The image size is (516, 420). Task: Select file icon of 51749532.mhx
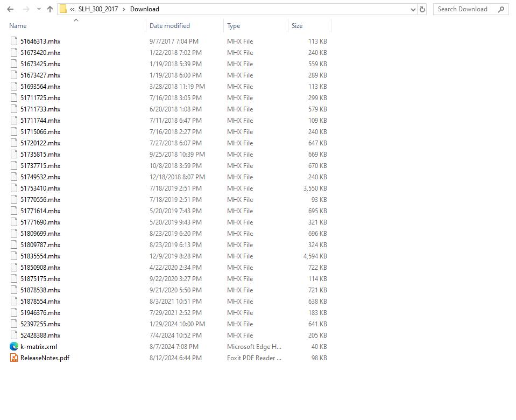tap(14, 177)
